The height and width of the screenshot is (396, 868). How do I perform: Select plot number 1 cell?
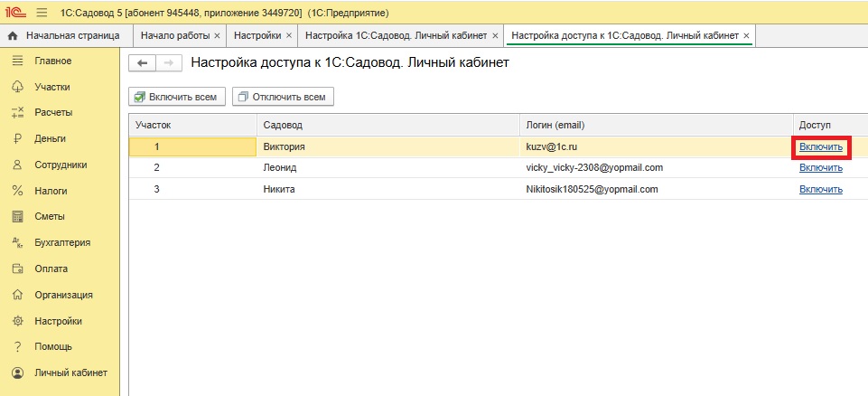point(192,147)
